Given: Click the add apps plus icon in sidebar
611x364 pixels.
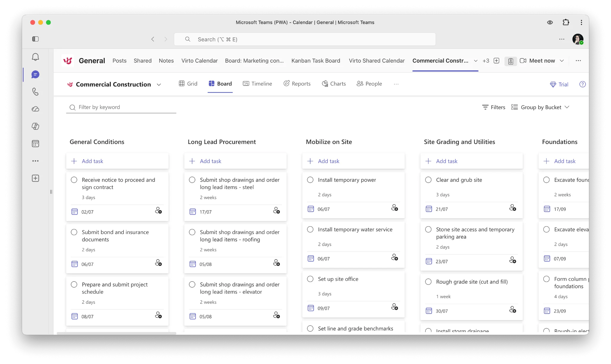Looking at the screenshot, I should 35,178.
